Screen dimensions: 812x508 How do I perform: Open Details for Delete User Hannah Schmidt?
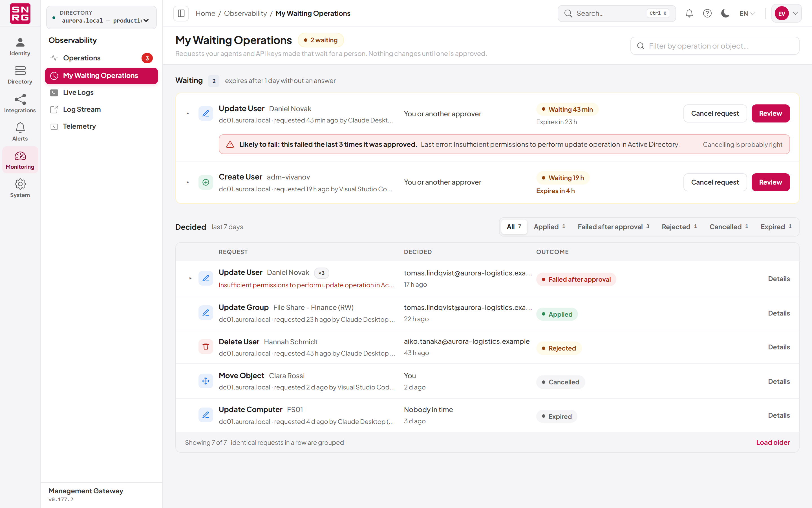(779, 347)
